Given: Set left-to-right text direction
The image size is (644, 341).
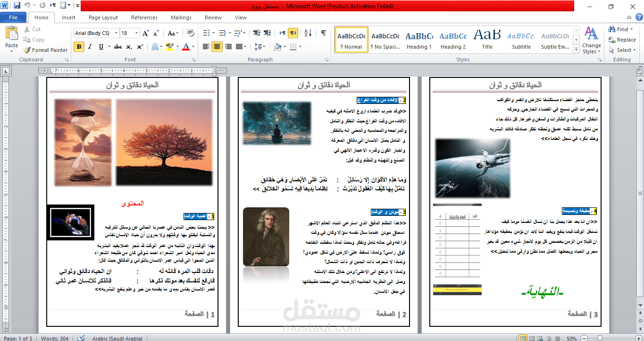Looking at the screenshot, I should pyautogui.click(x=282, y=33).
